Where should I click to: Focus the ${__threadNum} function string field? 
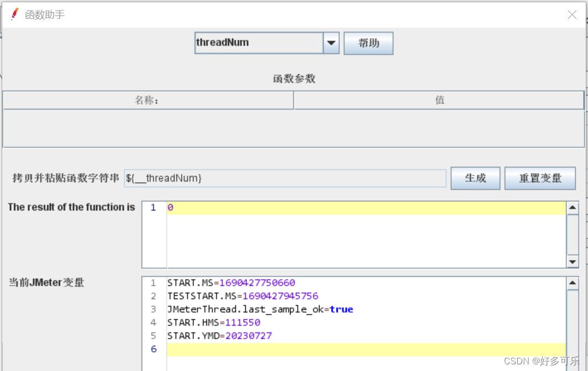click(x=285, y=178)
